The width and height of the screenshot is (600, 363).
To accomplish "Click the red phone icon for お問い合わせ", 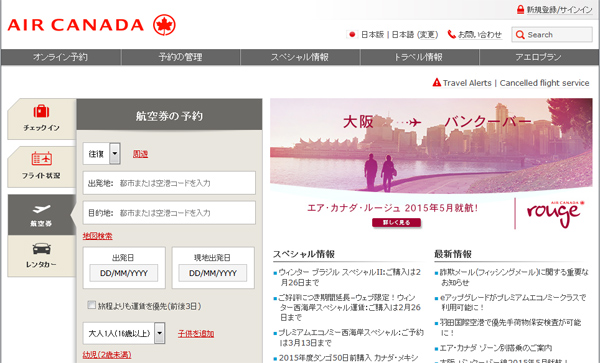I will pos(452,34).
